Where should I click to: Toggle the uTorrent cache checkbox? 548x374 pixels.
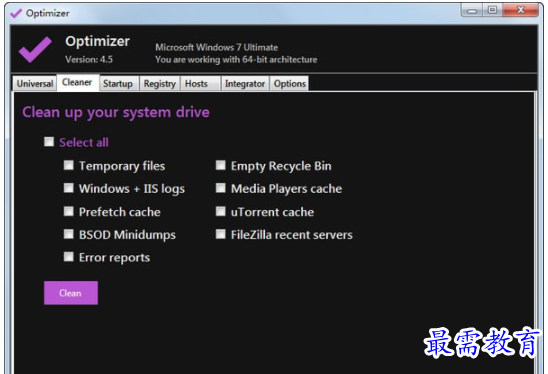[x=221, y=211]
